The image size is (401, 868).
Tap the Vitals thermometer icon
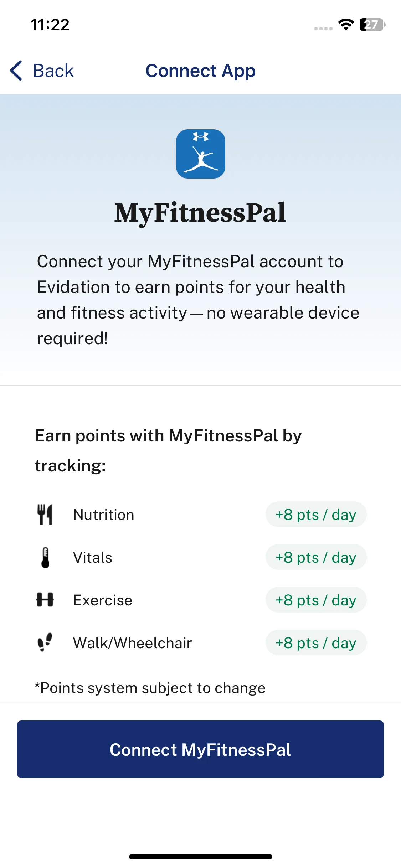pyautogui.click(x=45, y=557)
